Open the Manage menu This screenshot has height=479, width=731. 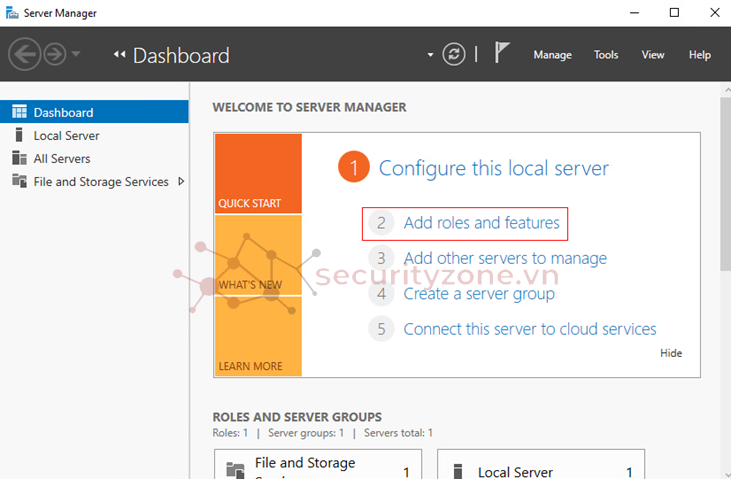coord(552,55)
